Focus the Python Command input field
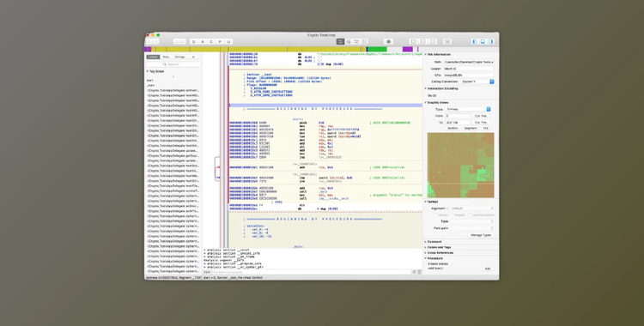Viewport: 644px width, 326px height. pos(312,272)
